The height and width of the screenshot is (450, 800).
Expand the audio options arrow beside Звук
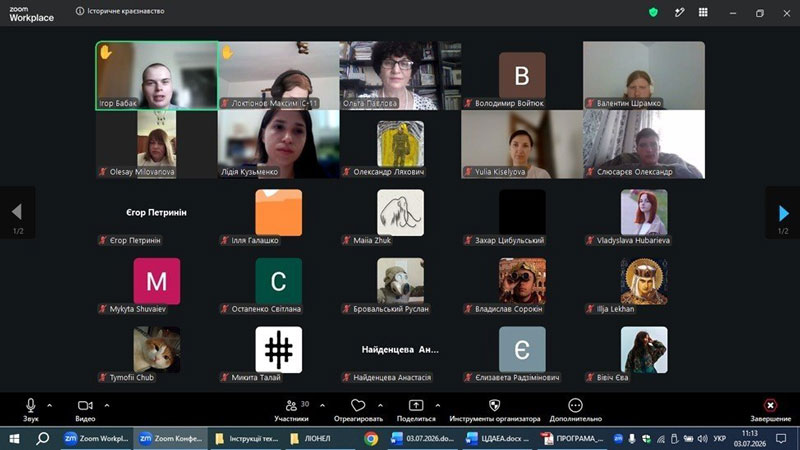tap(49, 406)
